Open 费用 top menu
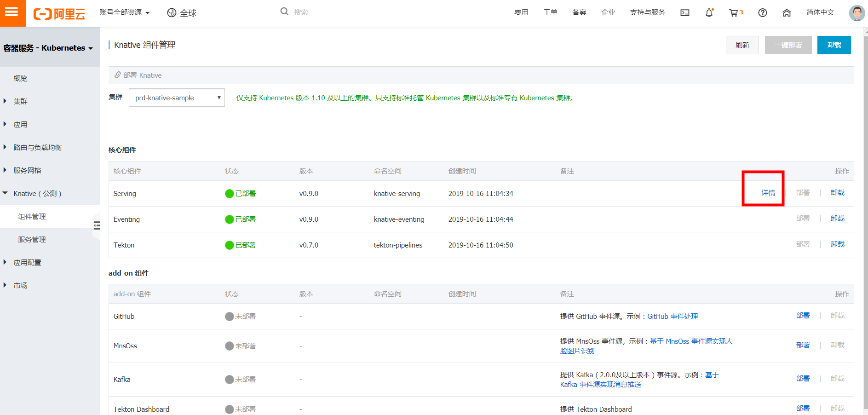Viewport: 868px width, 415px height. pos(521,12)
